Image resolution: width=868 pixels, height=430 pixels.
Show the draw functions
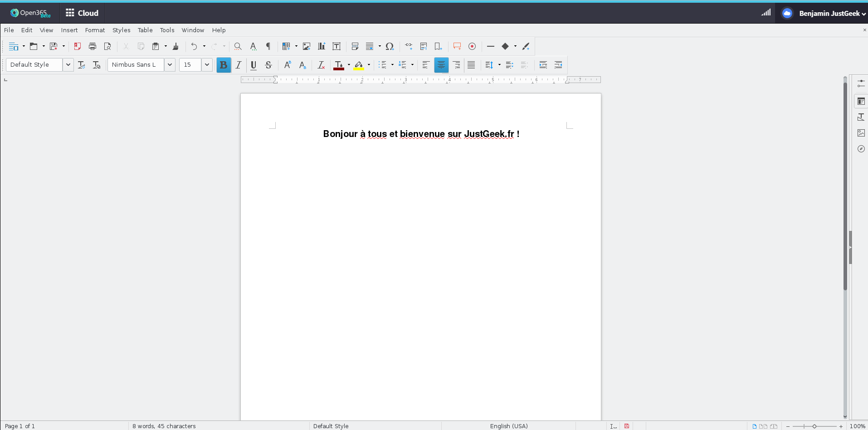(526, 46)
